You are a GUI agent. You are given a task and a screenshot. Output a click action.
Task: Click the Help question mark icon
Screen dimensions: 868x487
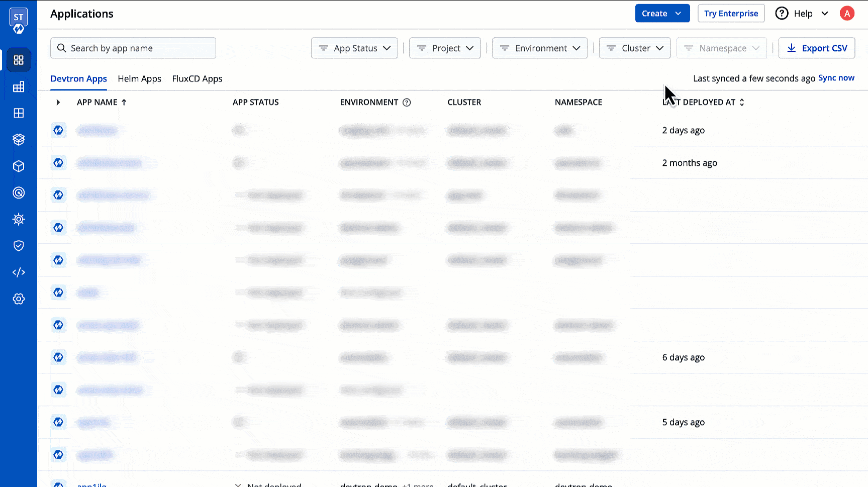782,13
